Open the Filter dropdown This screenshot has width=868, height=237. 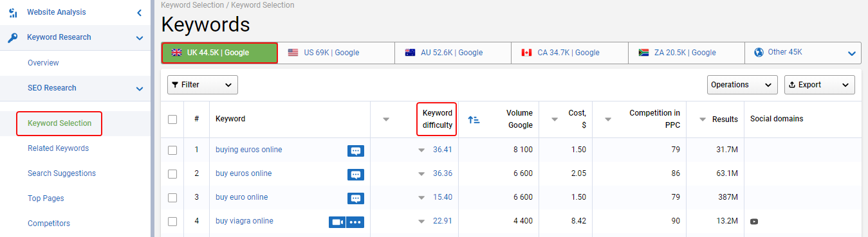[x=203, y=85]
